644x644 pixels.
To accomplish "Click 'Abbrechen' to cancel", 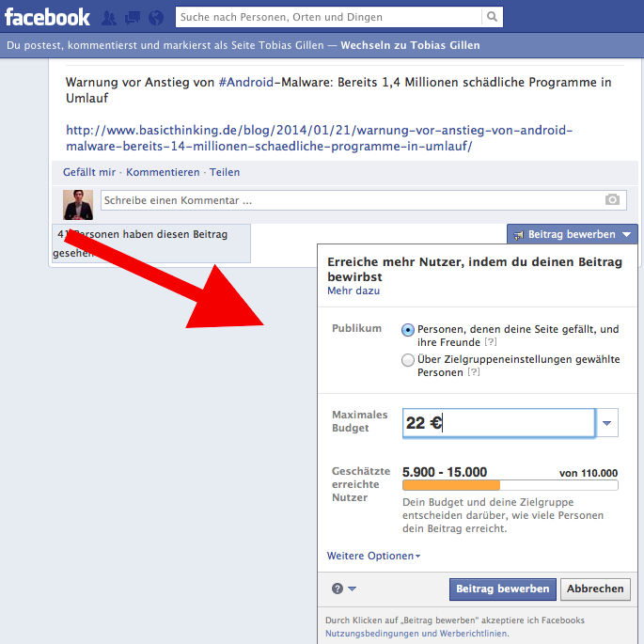I will (x=595, y=589).
